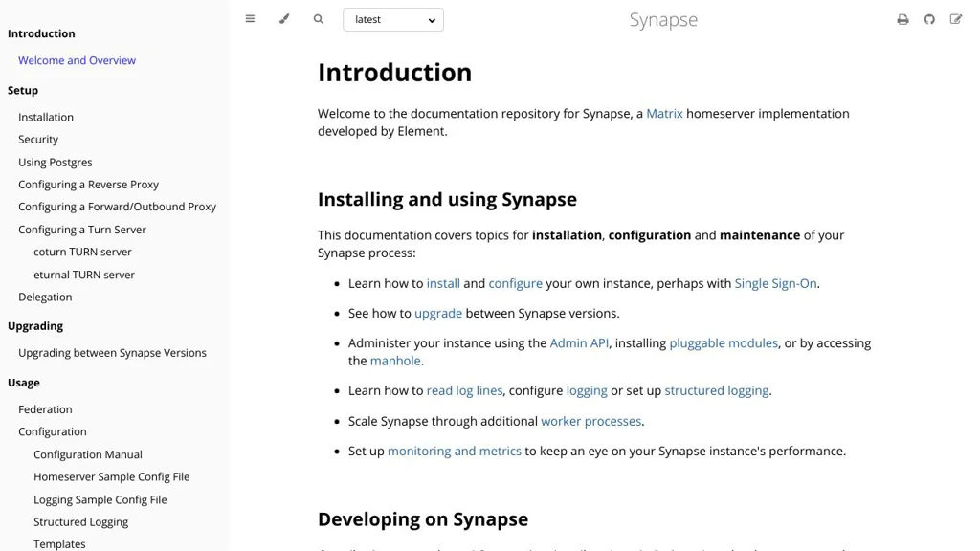Click the print book icon
This screenshot has height=551, width=980.
pyautogui.click(x=902, y=19)
